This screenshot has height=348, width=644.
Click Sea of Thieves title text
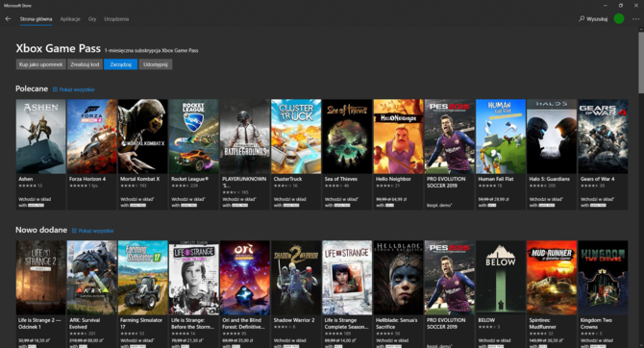coord(341,179)
